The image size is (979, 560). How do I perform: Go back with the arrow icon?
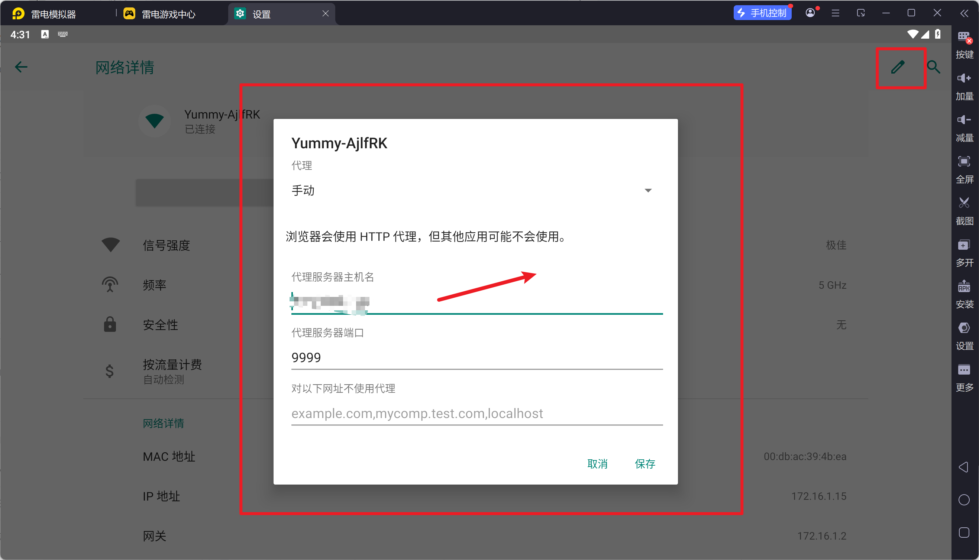pos(21,67)
